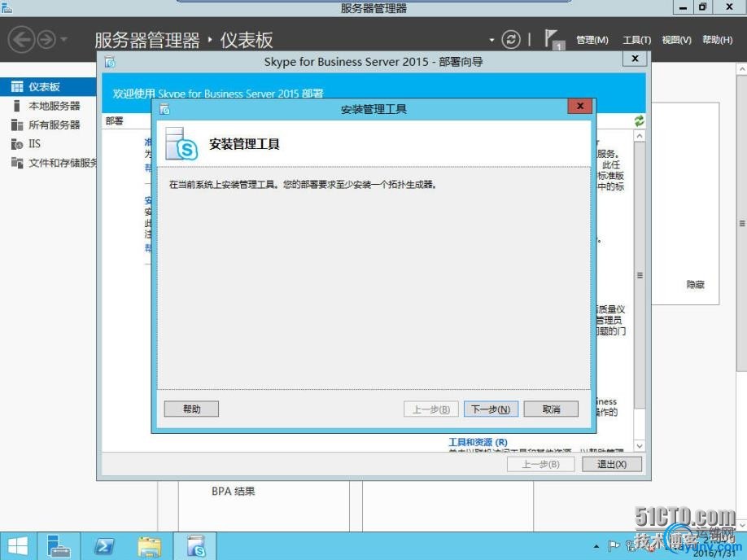This screenshot has height=560, width=747.
Task: Click BPA 结果 in Server Manager tile
Action: click(x=233, y=491)
